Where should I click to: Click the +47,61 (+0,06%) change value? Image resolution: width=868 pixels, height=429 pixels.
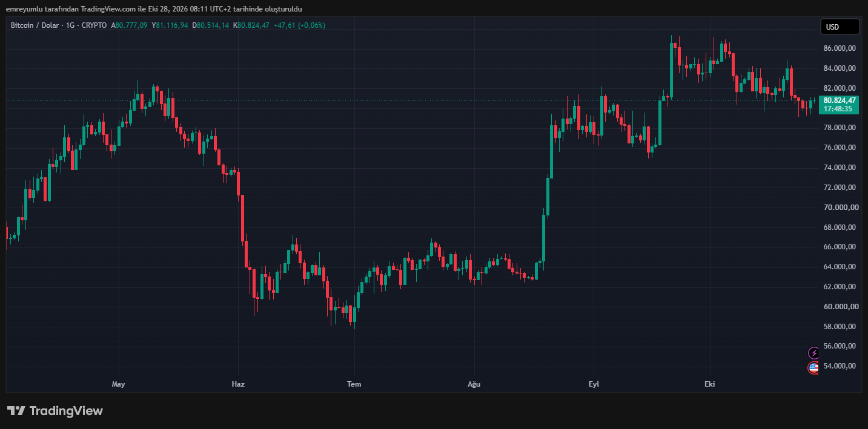point(299,25)
